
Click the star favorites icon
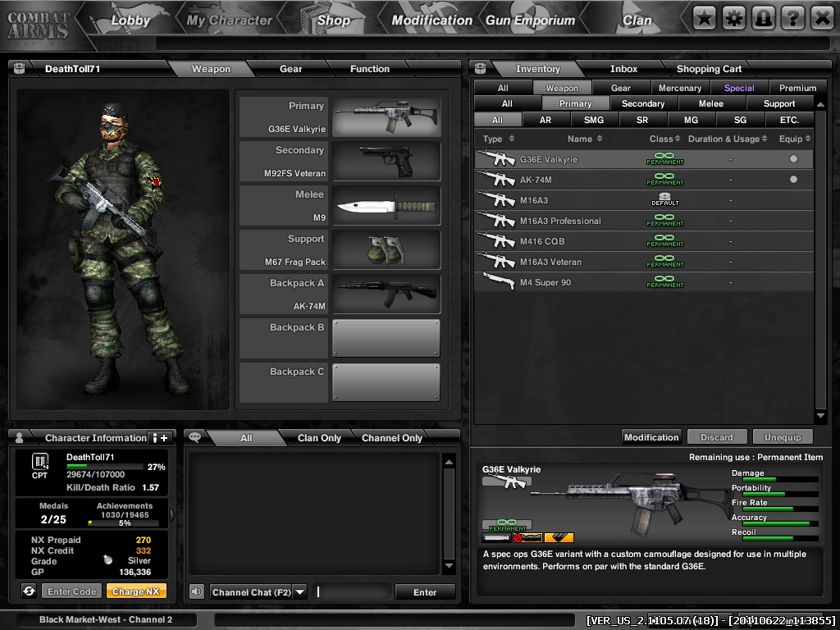coord(705,18)
